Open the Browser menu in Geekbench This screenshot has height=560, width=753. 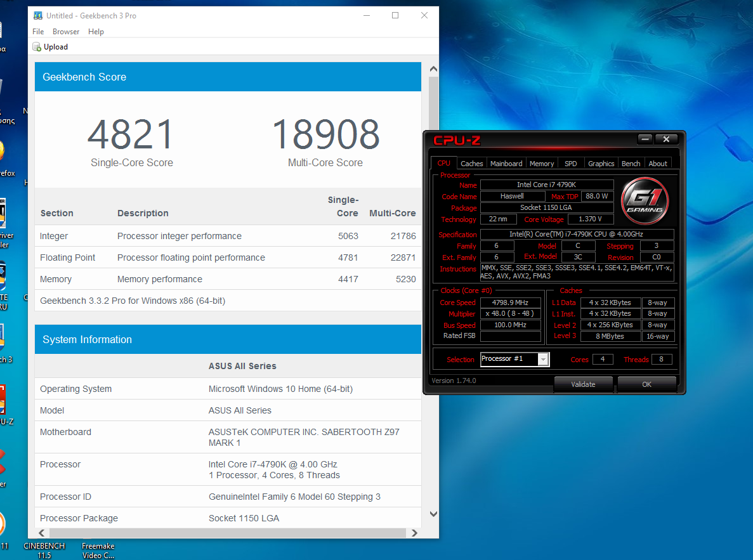point(66,31)
